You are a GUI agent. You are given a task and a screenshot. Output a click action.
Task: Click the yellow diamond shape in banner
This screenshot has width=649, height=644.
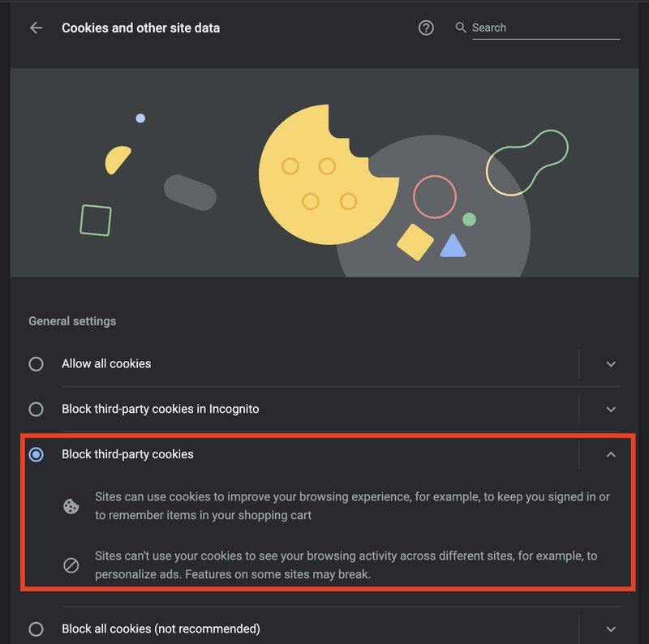click(x=415, y=242)
